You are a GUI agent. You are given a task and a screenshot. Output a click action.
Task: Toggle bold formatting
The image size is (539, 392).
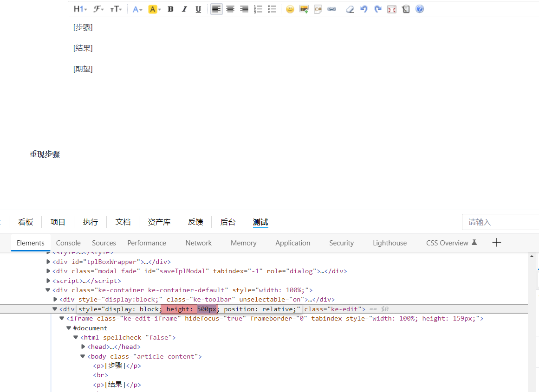(x=170, y=9)
